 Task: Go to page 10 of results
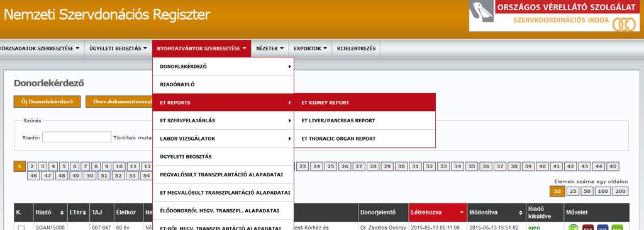coord(119,166)
